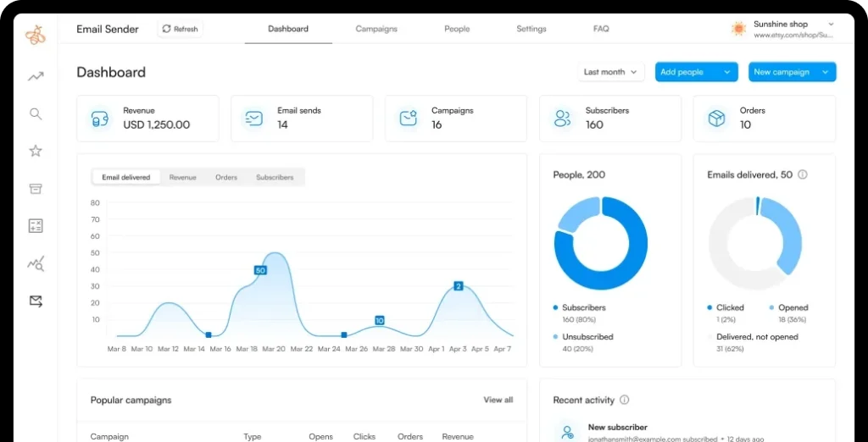
Task: Click the Orders column header in table
Action: click(x=410, y=436)
